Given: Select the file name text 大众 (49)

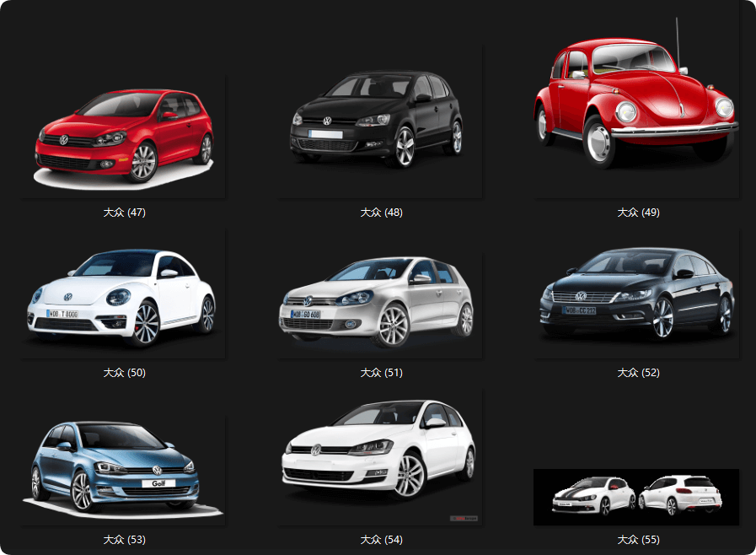Looking at the screenshot, I should point(638,213).
